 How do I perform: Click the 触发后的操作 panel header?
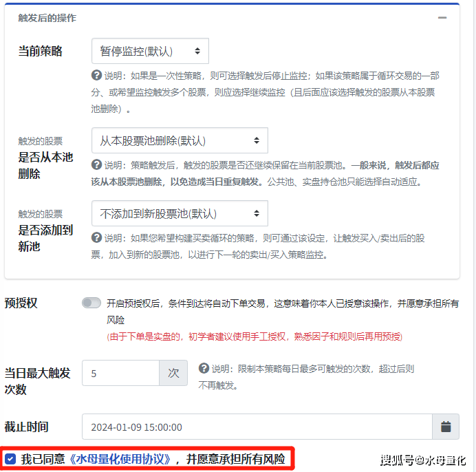tap(47, 18)
